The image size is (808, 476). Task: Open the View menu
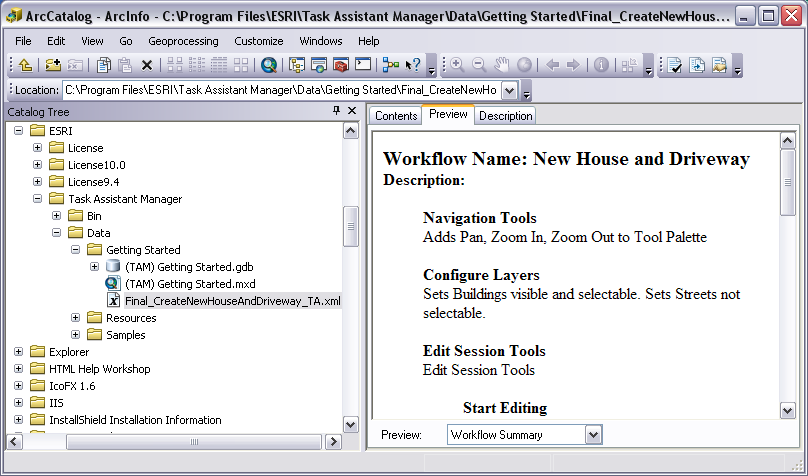[92, 41]
